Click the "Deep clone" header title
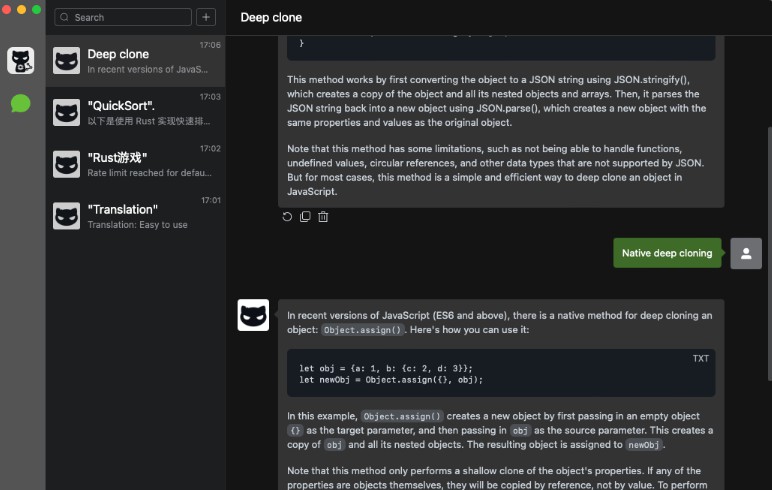Screen dimensions: 772x490 (x=271, y=17)
